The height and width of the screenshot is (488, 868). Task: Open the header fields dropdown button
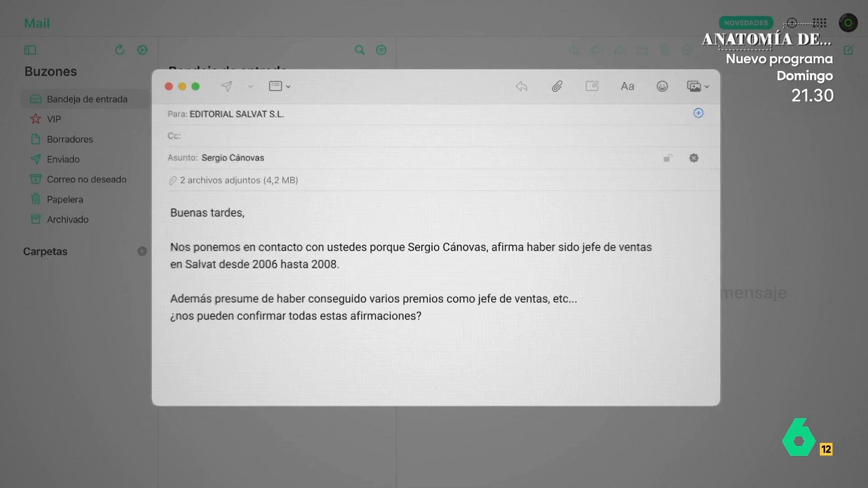coord(279,86)
